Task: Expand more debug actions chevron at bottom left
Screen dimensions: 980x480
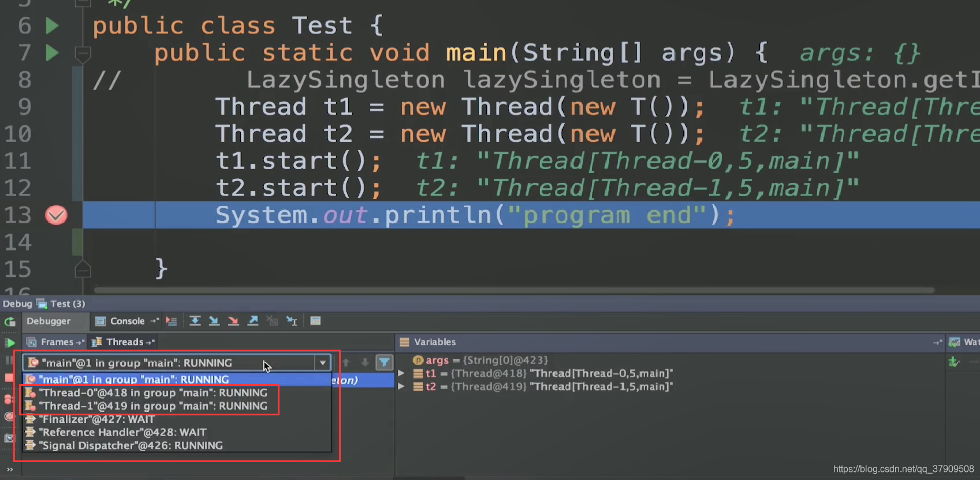Action: (x=10, y=470)
